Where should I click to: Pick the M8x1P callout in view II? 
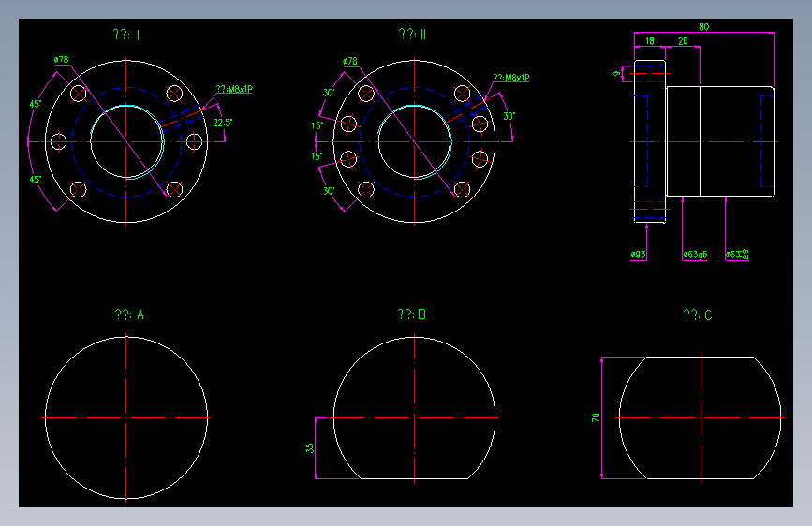tap(511, 78)
